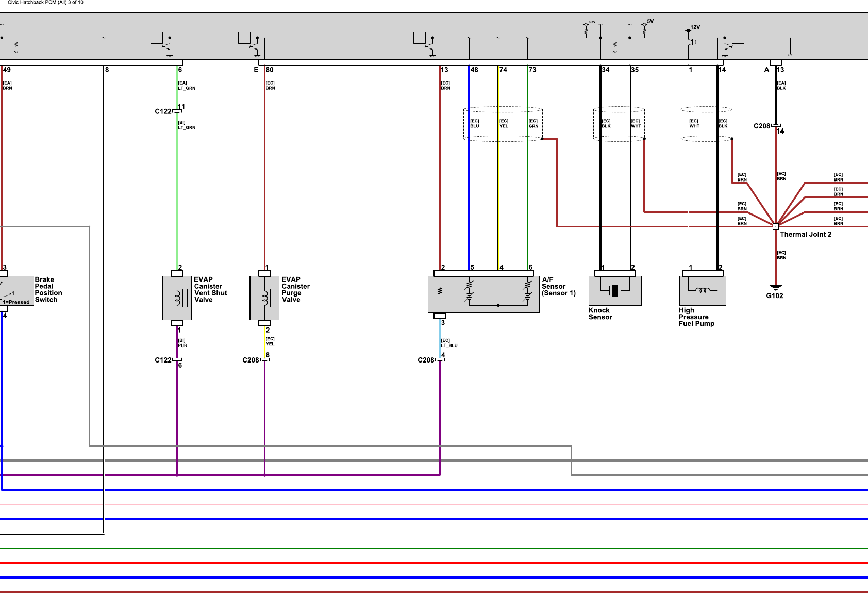Image resolution: width=868 pixels, height=593 pixels.
Task: Select the High Pressure Fuel Pump symbol
Action: tap(703, 290)
